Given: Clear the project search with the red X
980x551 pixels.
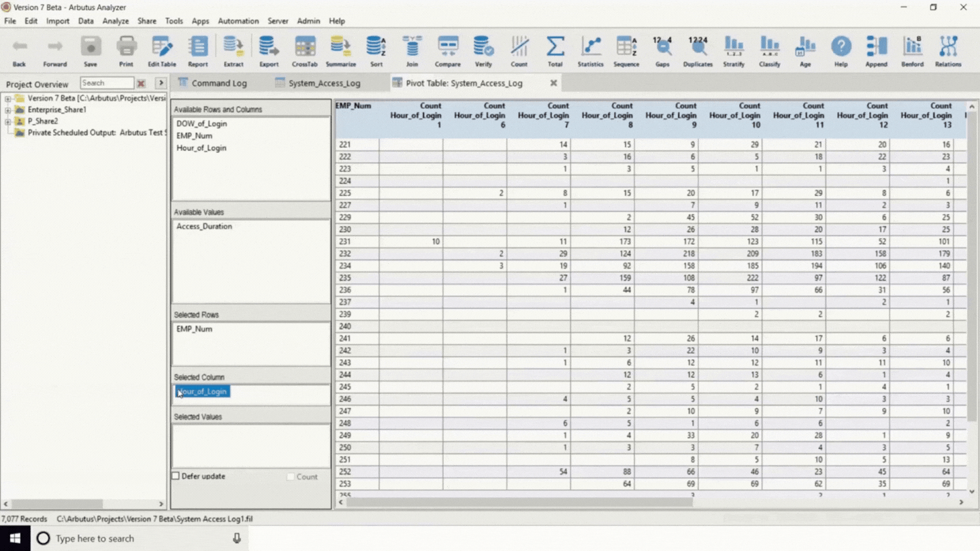Looking at the screenshot, I should coord(141,82).
